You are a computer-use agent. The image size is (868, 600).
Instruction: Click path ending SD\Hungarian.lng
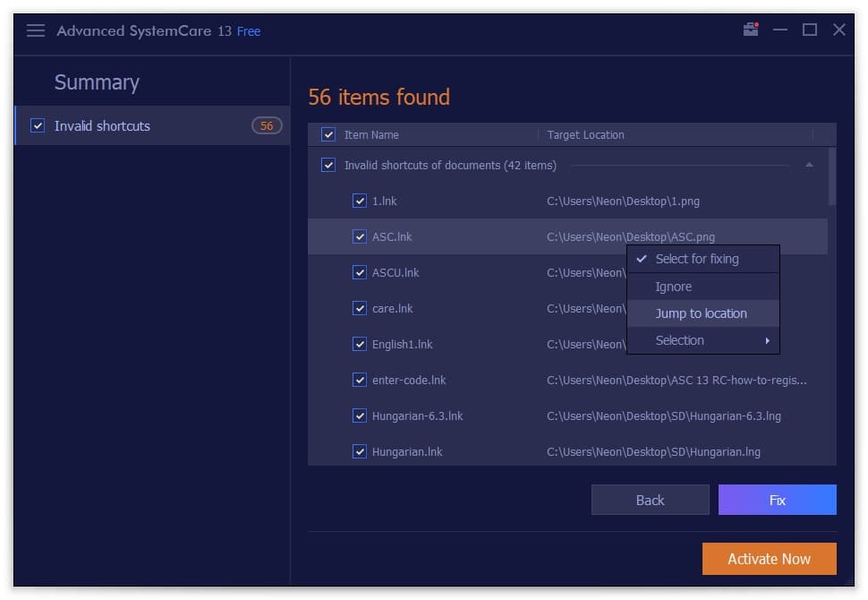point(653,452)
